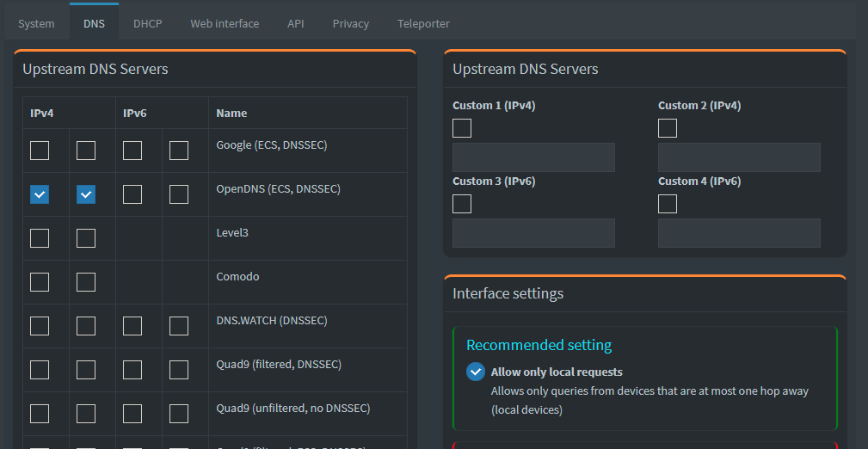Go to the API tab

point(296,23)
